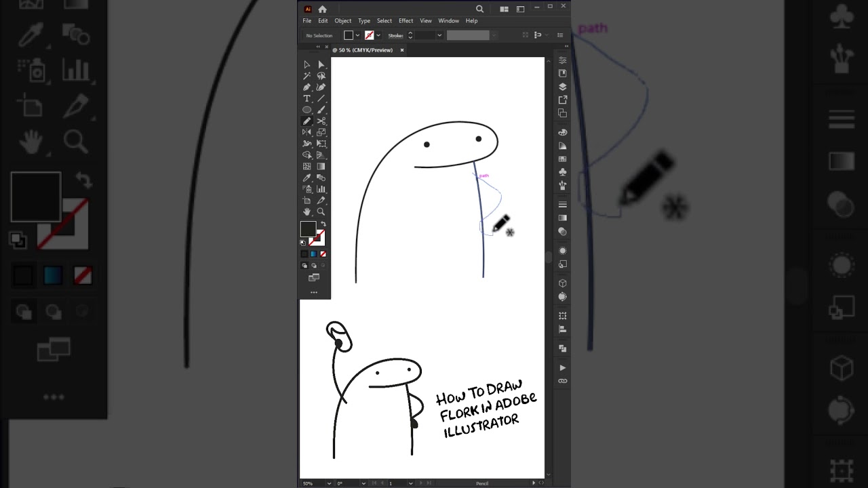This screenshot has height=488, width=868.
Task: Choose the Artboard tool
Action: click(x=307, y=201)
